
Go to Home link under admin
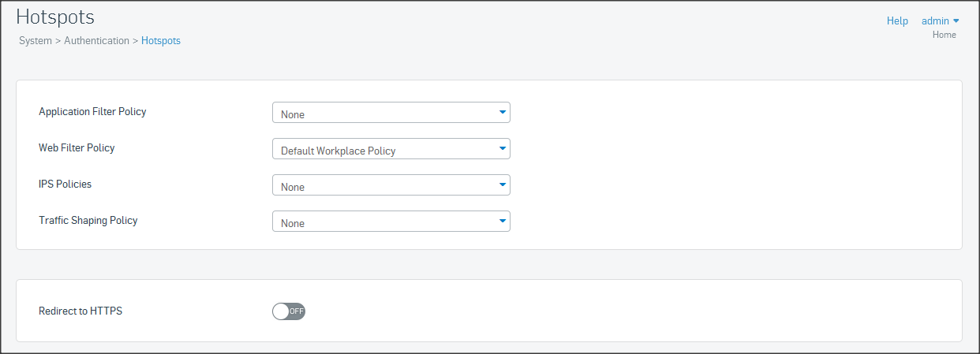pos(944,35)
